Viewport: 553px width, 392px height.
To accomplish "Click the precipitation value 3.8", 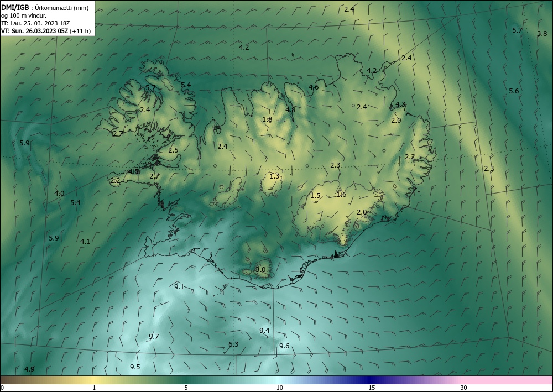I will click(x=542, y=34).
